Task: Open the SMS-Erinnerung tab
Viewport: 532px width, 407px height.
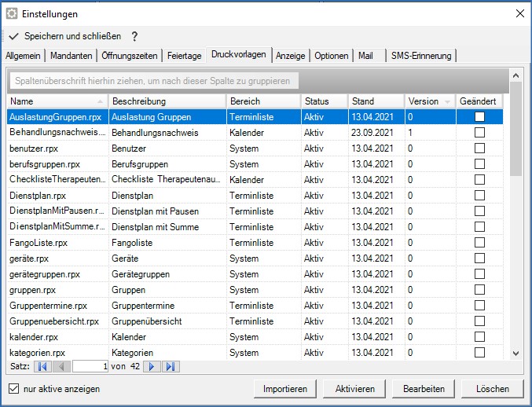Action: (x=422, y=56)
